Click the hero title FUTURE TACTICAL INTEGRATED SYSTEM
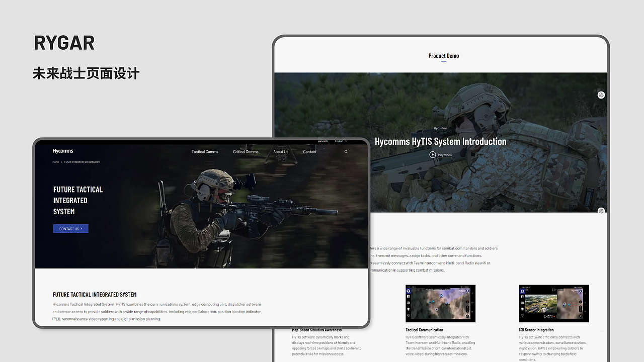The height and width of the screenshot is (362, 644). point(78,200)
